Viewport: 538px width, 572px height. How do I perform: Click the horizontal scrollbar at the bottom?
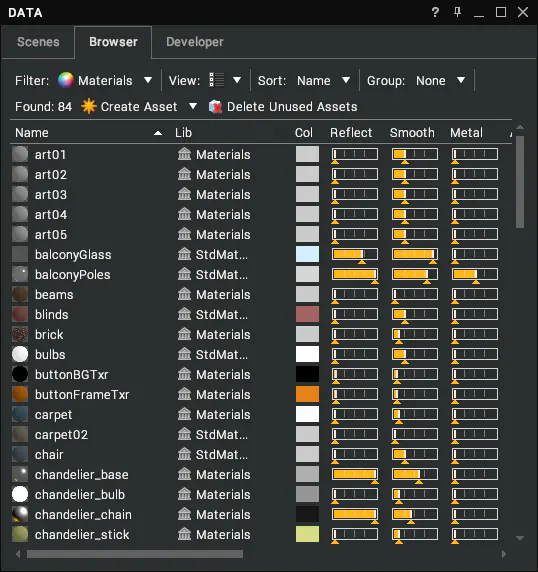[135, 554]
